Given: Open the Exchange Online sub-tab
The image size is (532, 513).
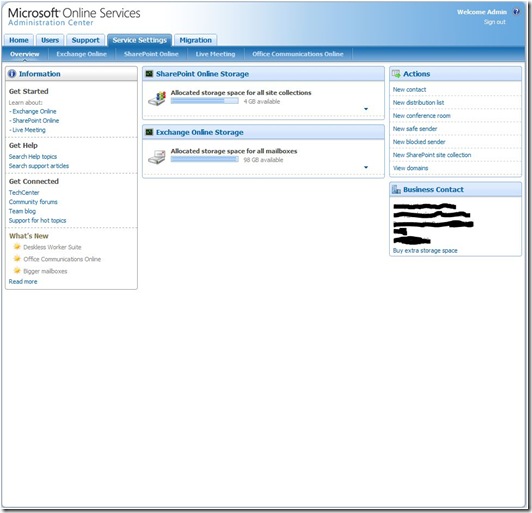Looking at the screenshot, I should 81,54.
